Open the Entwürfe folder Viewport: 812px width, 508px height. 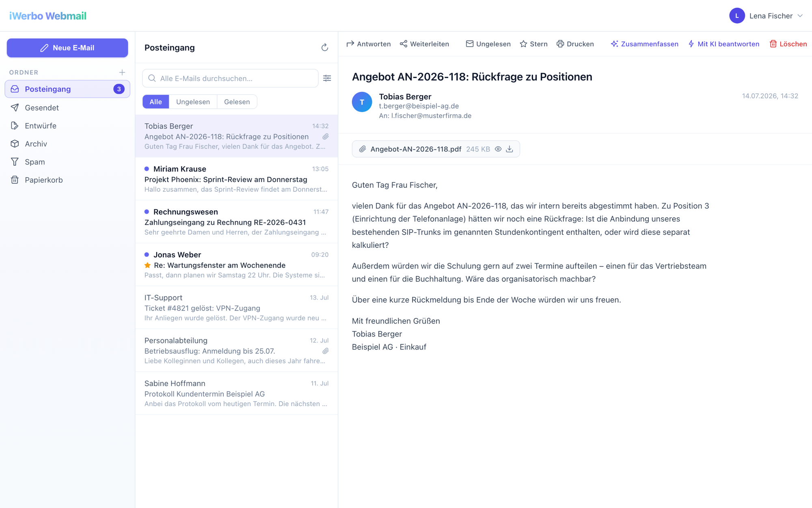pos(67,126)
